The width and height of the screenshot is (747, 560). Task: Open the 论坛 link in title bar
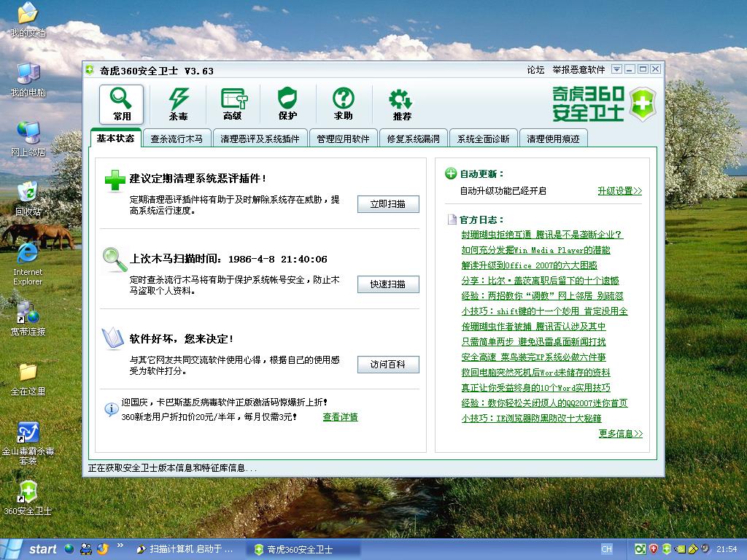click(535, 70)
